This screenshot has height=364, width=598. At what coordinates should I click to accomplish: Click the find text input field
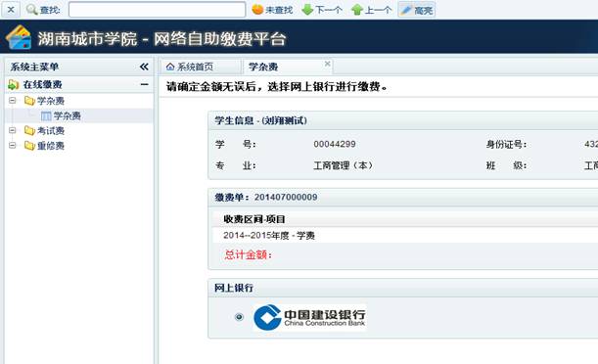157,10
